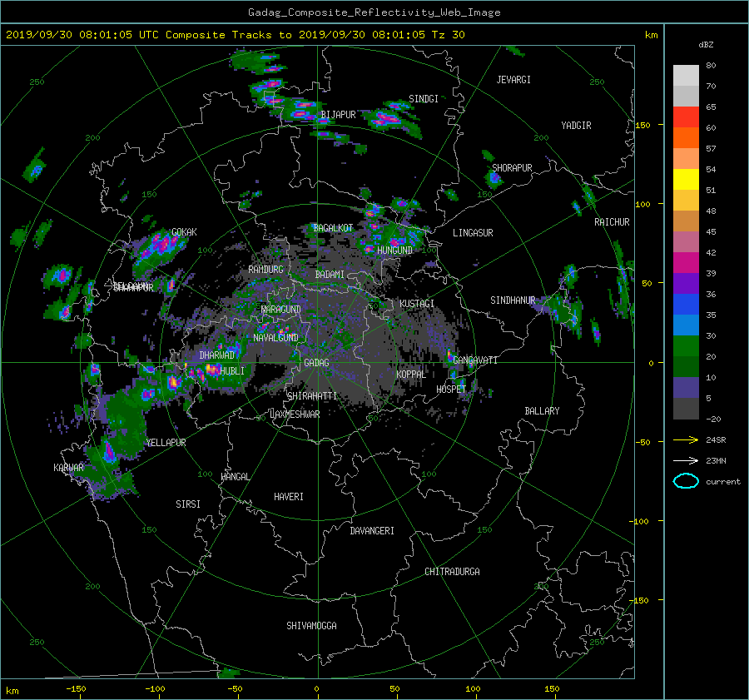Pick the bright green 20–30 dBZ color band

pyautogui.click(x=686, y=346)
